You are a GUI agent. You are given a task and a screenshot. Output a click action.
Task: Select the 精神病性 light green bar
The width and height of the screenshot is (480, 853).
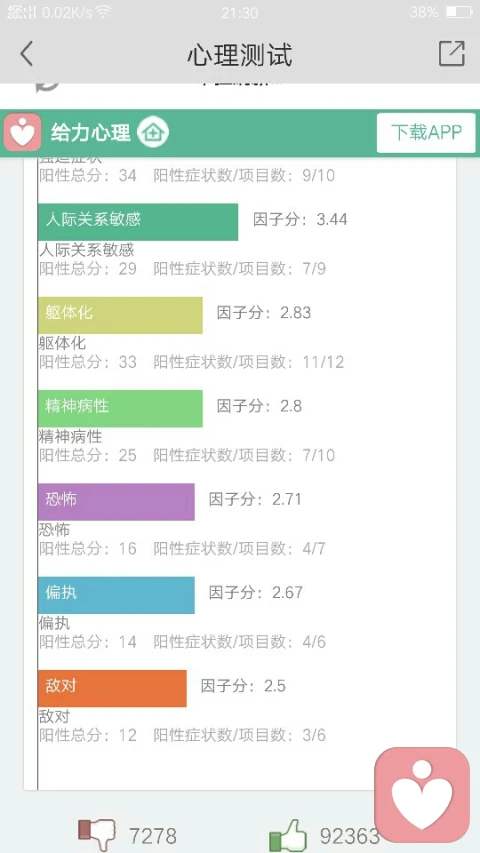pyautogui.click(x=120, y=408)
